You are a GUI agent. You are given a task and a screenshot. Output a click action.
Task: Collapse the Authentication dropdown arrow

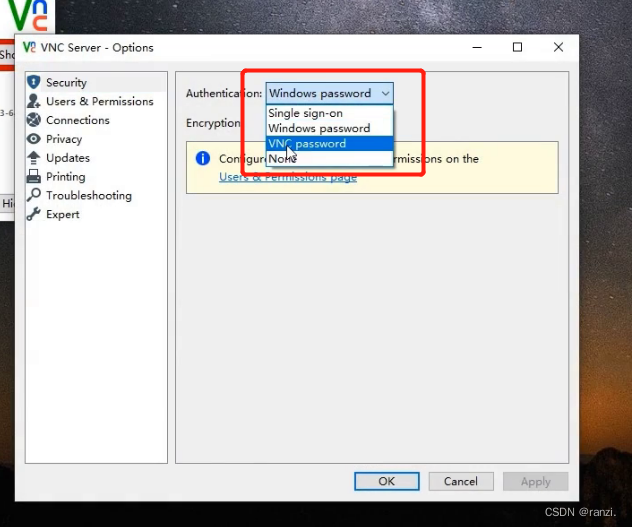coord(385,94)
